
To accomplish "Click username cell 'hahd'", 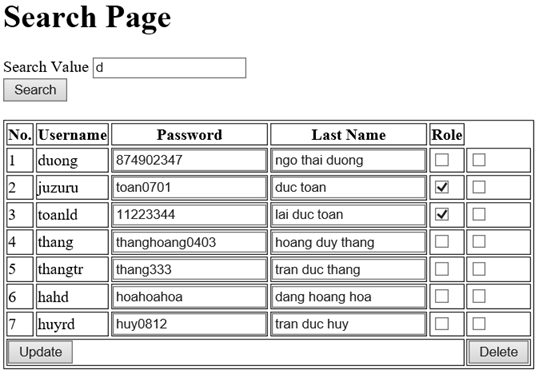I will coord(72,297).
